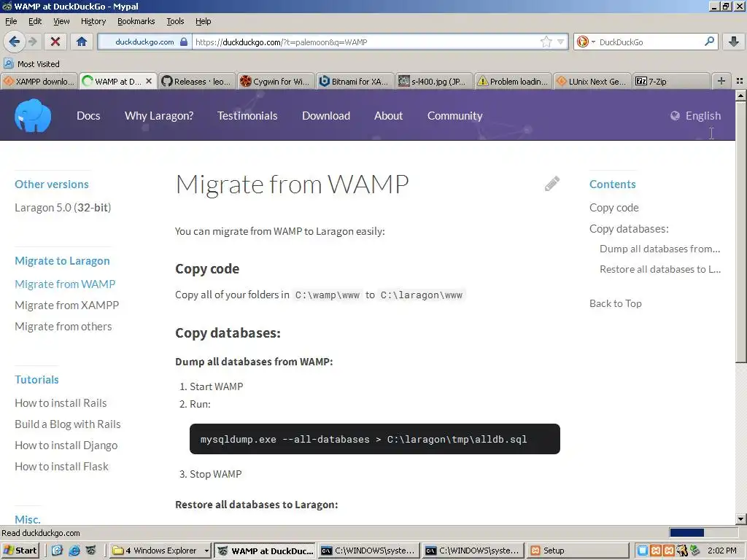
Task: Switch to the Setup taskbar window
Action: point(578,551)
